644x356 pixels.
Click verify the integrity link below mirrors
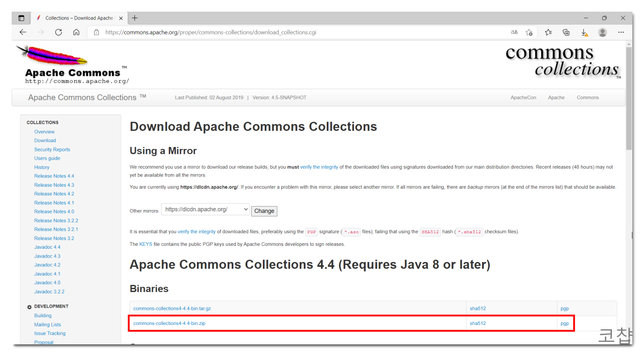196,232
